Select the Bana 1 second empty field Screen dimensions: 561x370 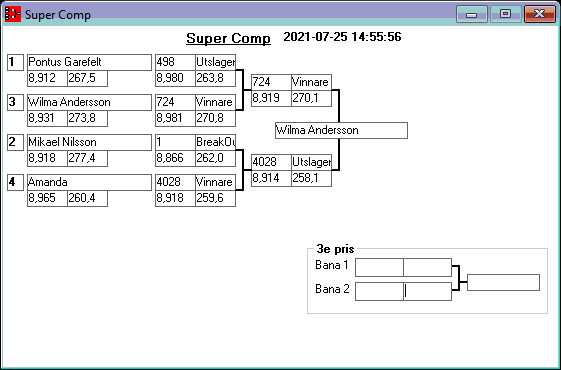pos(428,267)
